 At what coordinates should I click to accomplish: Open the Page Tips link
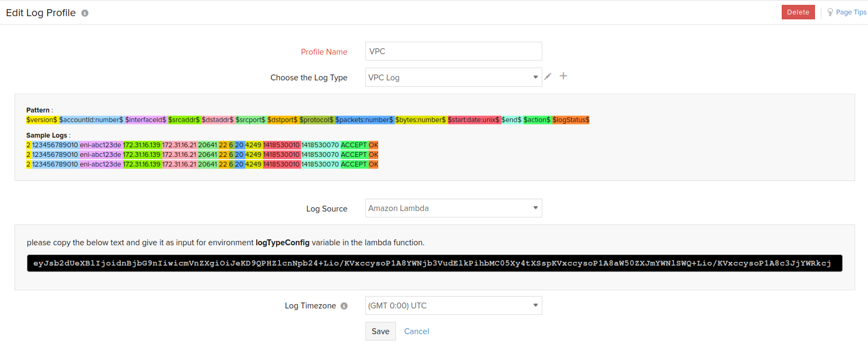[851, 12]
